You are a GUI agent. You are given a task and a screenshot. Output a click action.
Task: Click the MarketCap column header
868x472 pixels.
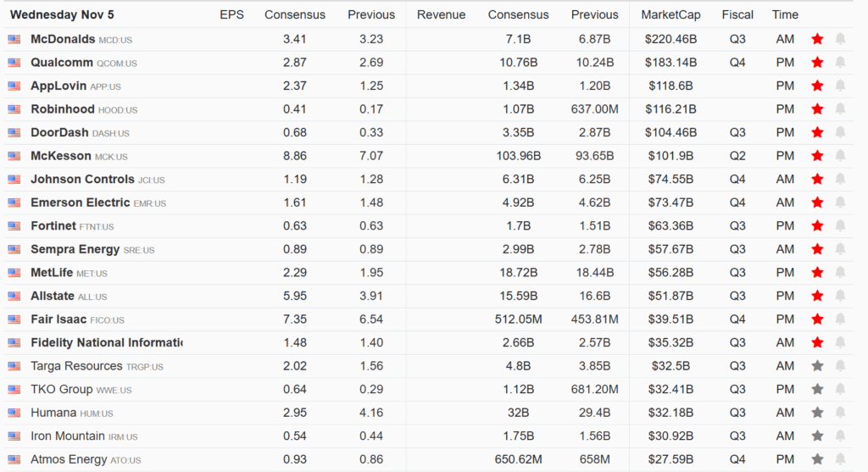pyautogui.click(x=669, y=14)
